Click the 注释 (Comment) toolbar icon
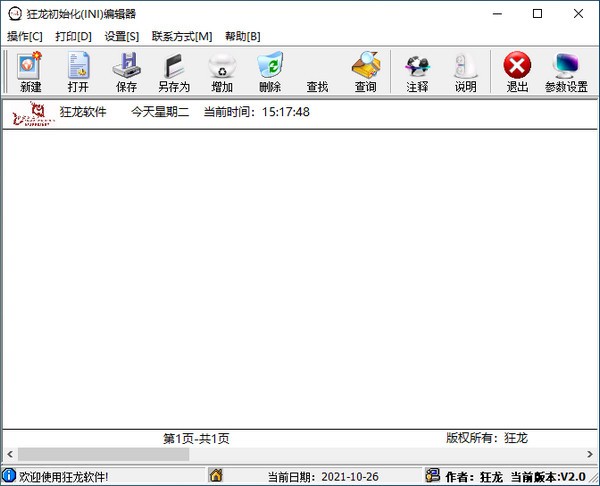The height and width of the screenshot is (486, 600). 417,67
